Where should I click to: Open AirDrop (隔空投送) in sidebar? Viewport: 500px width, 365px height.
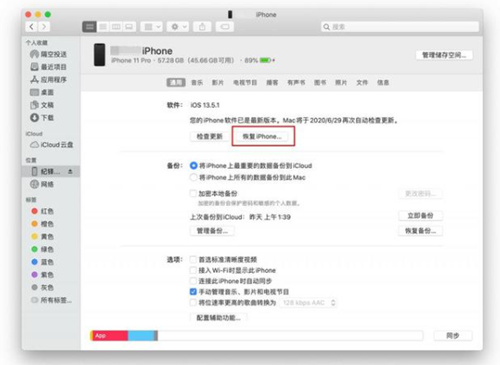[x=49, y=54]
